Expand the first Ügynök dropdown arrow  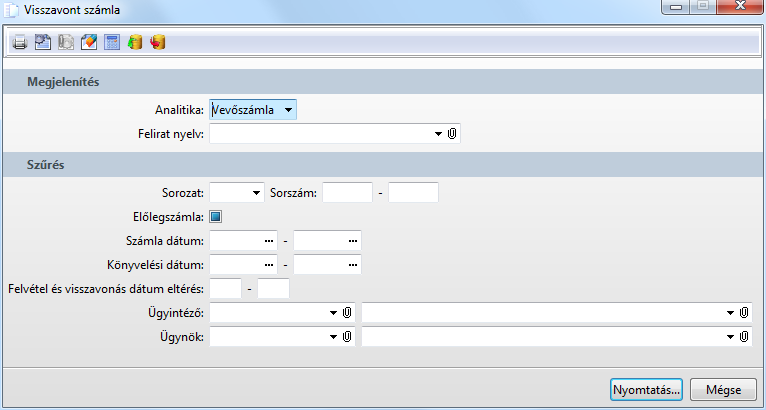point(333,337)
